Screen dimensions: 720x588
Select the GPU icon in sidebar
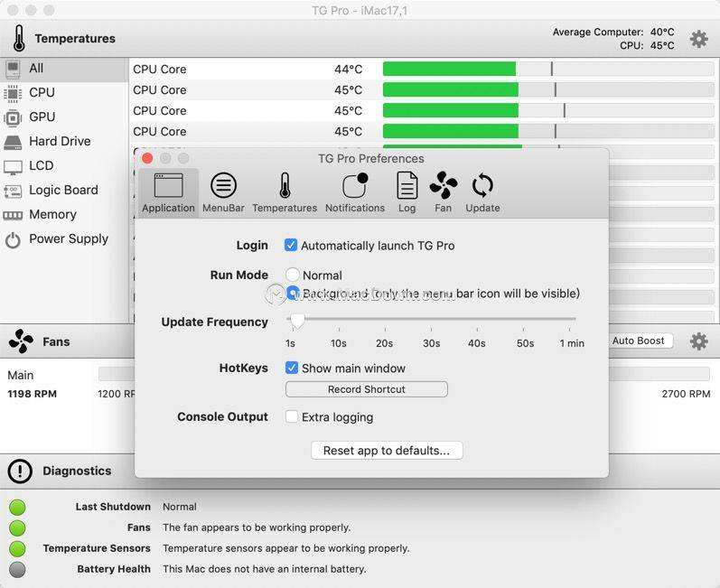click(13, 117)
